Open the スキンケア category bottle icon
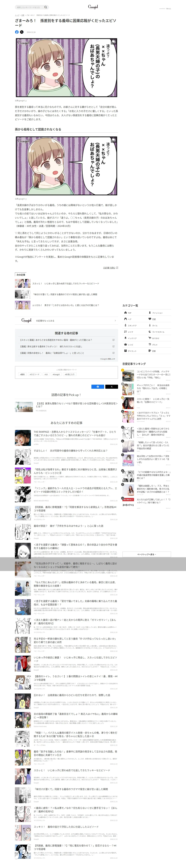The width and height of the screenshot is (186, 868). point(125,325)
